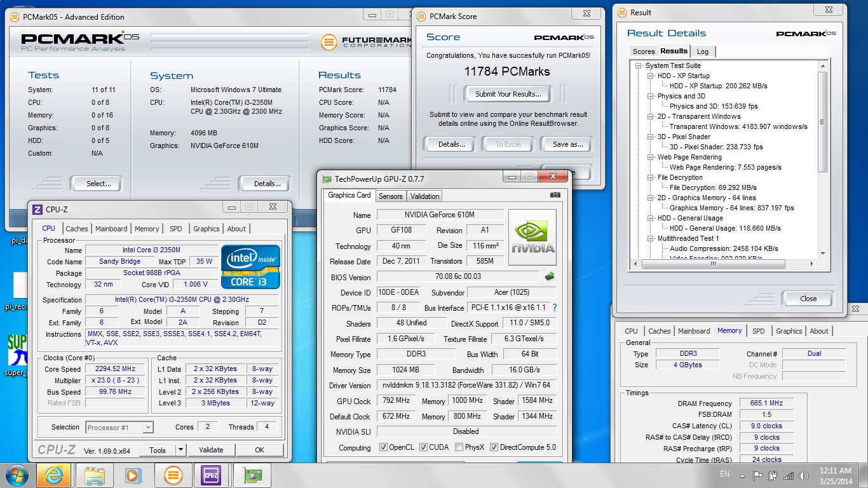Select 'Audio Compression: 2458.104 KB/s' row
Screen dimensions: 868x488
pos(724,248)
